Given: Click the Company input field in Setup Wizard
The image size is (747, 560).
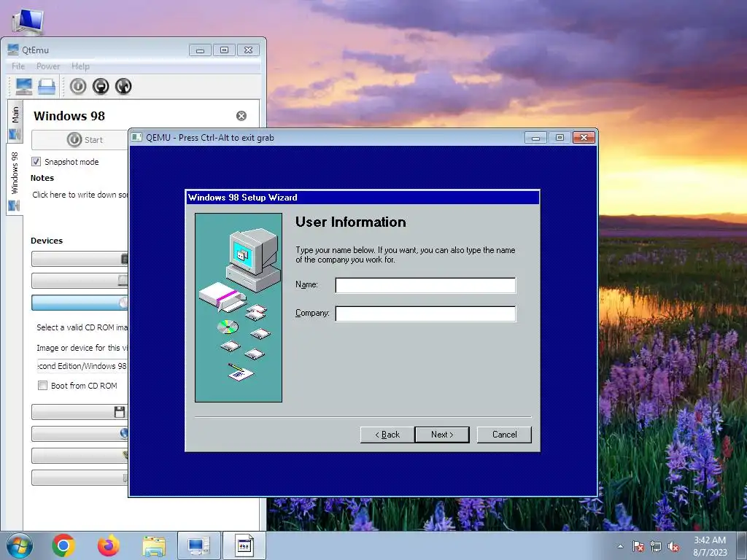Looking at the screenshot, I should pyautogui.click(x=425, y=314).
